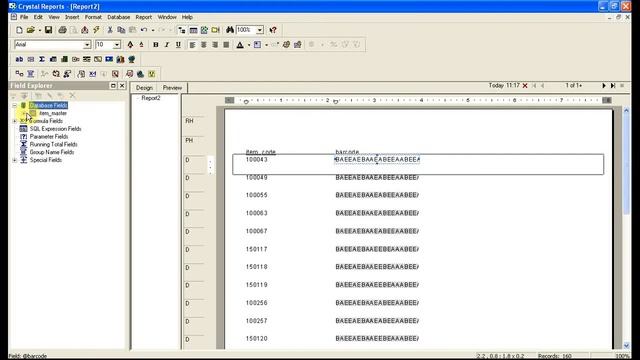Open the zoom level dropdown showing 100%
Image resolution: width=640 pixels, height=360 pixels.
[x=260, y=30]
